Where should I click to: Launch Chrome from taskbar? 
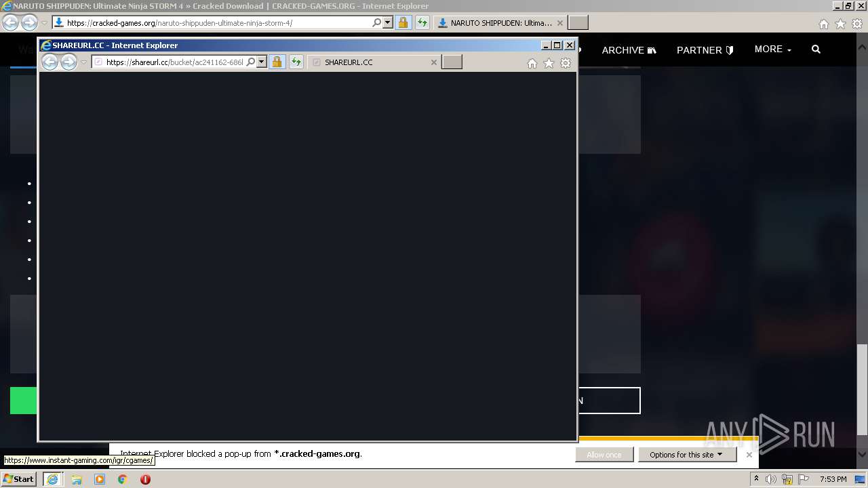click(x=123, y=479)
